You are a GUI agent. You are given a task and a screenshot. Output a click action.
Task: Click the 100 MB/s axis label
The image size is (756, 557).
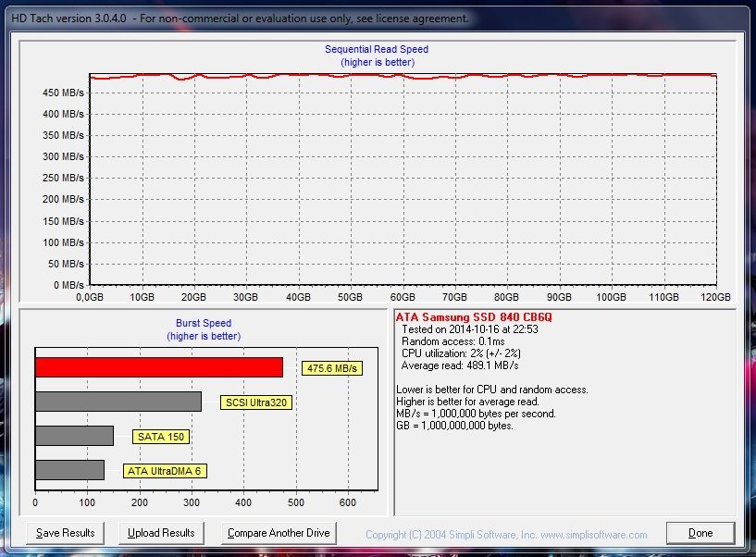point(63,242)
